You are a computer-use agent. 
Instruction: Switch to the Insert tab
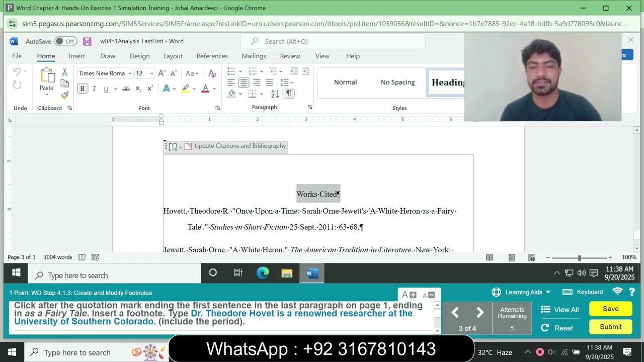[x=77, y=56]
